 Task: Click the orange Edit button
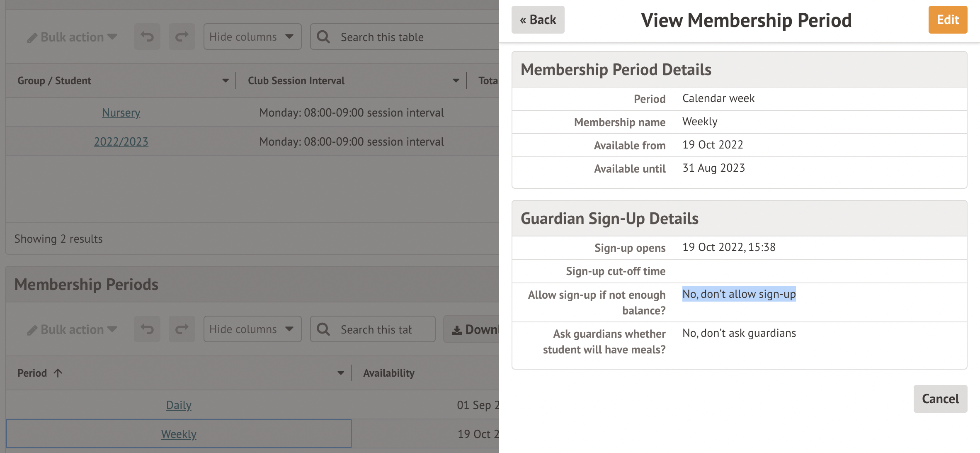(x=948, y=20)
